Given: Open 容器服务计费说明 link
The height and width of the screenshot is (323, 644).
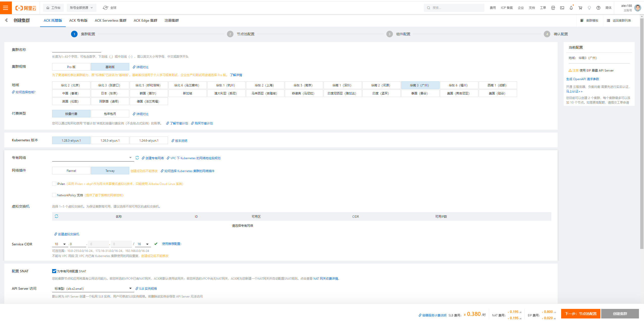Looking at the screenshot, I should coord(432,315).
